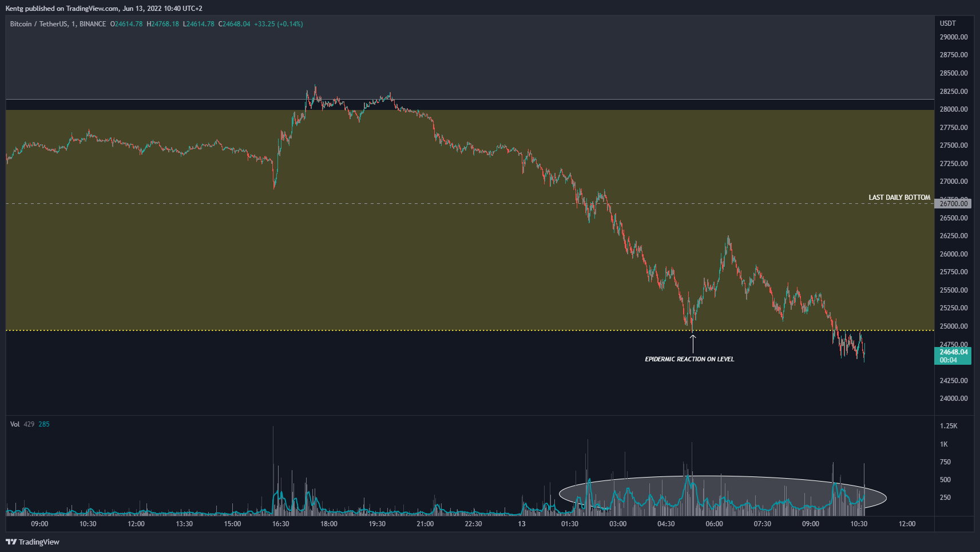Click price axis label 26500.00

tap(954, 218)
